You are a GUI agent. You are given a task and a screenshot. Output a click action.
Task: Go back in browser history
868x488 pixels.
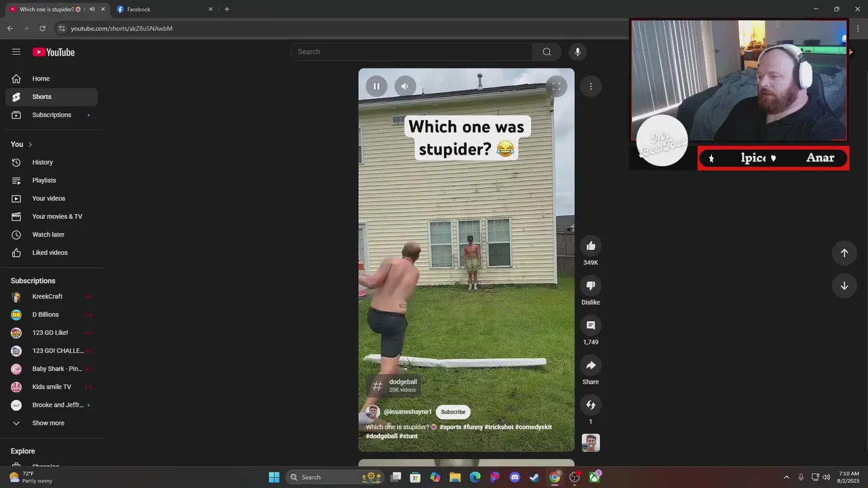pyautogui.click(x=9, y=28)
